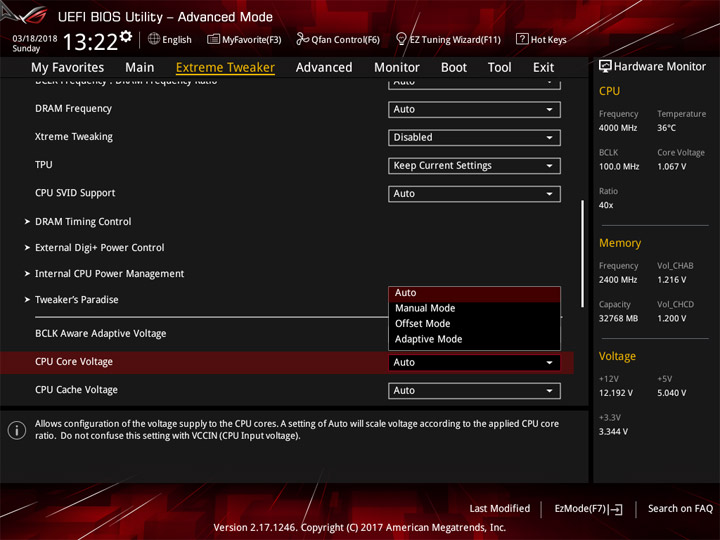Click the settings list scrollbar
This screenshot has height=540, width=720.
click(582, 253)
